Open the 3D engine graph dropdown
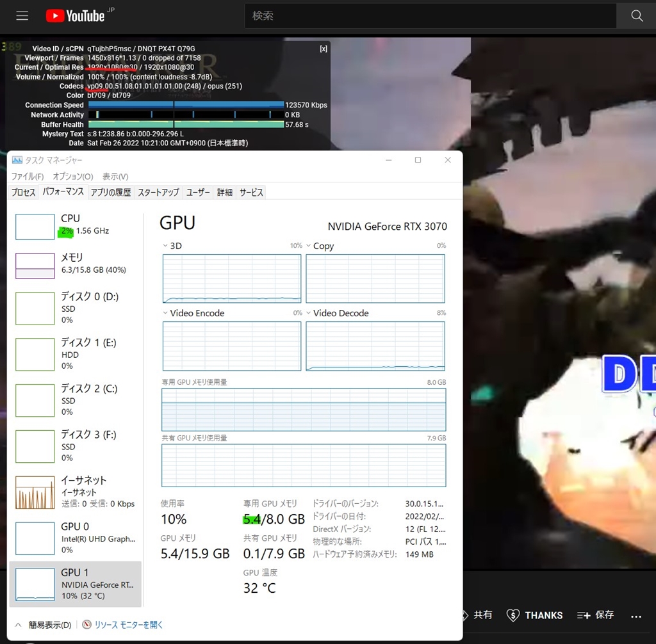656x644 pixels. tap(165, 246)
